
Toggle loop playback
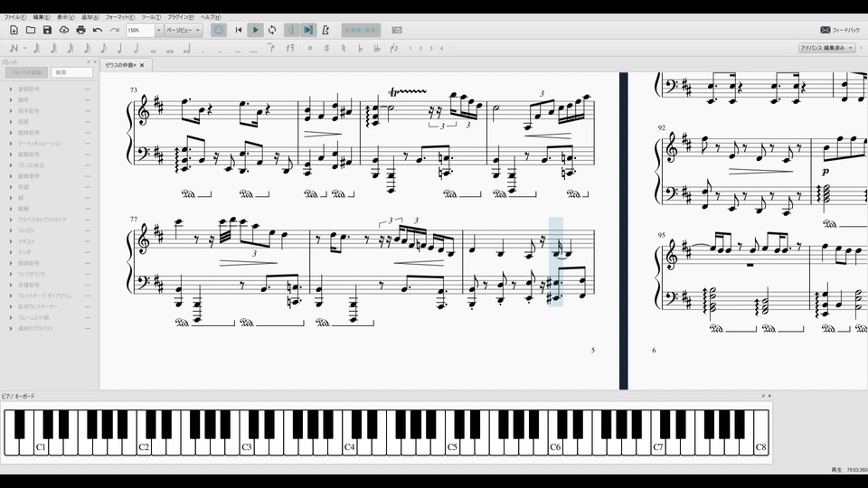tap(272, 30)
